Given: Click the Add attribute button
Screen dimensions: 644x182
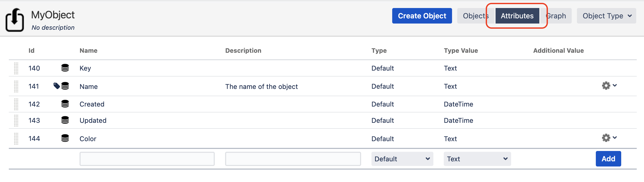Looking at the screenshot, I should [608, 159].
